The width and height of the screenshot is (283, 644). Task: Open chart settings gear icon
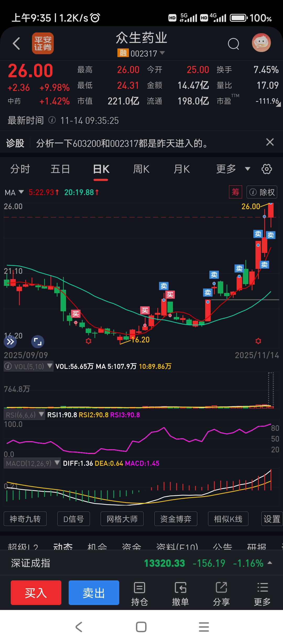[x=267, y=169]
